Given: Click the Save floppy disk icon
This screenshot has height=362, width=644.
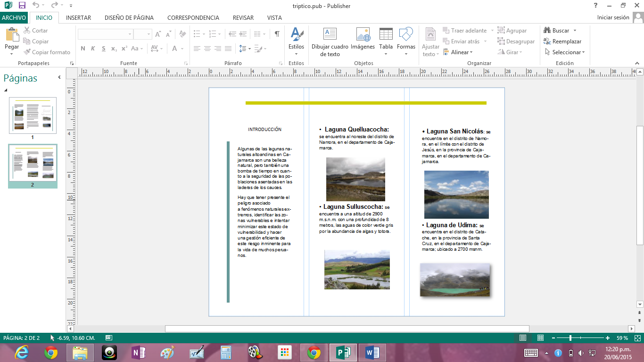Looking at the screenshot, I should pos(22,6).
